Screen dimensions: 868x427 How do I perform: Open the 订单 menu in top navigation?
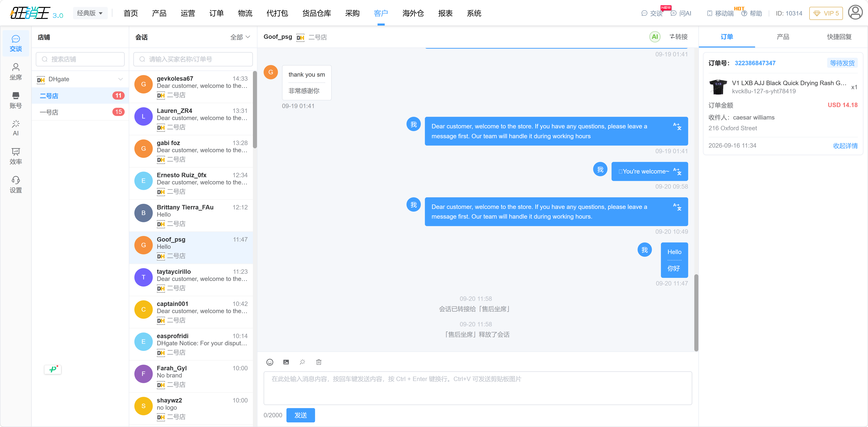(216, 13)
